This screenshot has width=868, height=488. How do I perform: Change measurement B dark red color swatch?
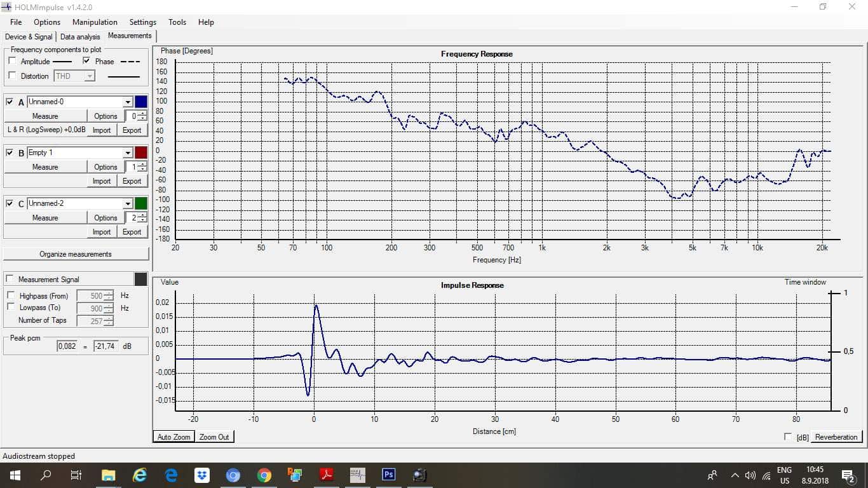[141, 152]
